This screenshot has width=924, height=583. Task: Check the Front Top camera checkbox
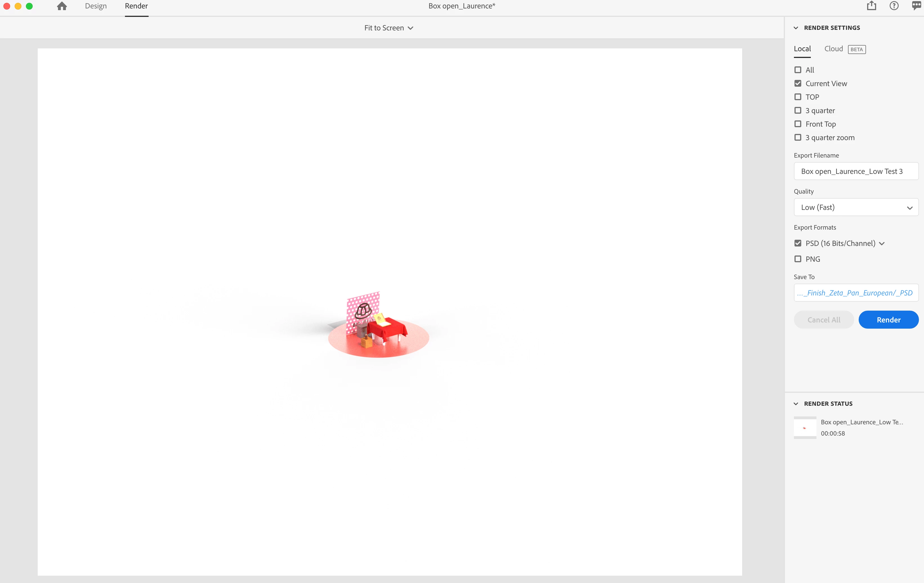pyautogui.click(x=798, y=124)
